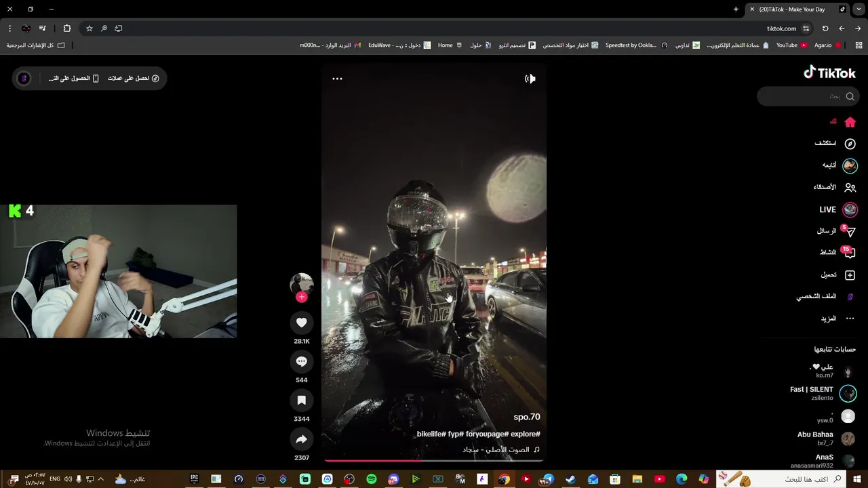
Task: Open Profile (الملف الشخصي) in sidebar
Action: [826, 297]
